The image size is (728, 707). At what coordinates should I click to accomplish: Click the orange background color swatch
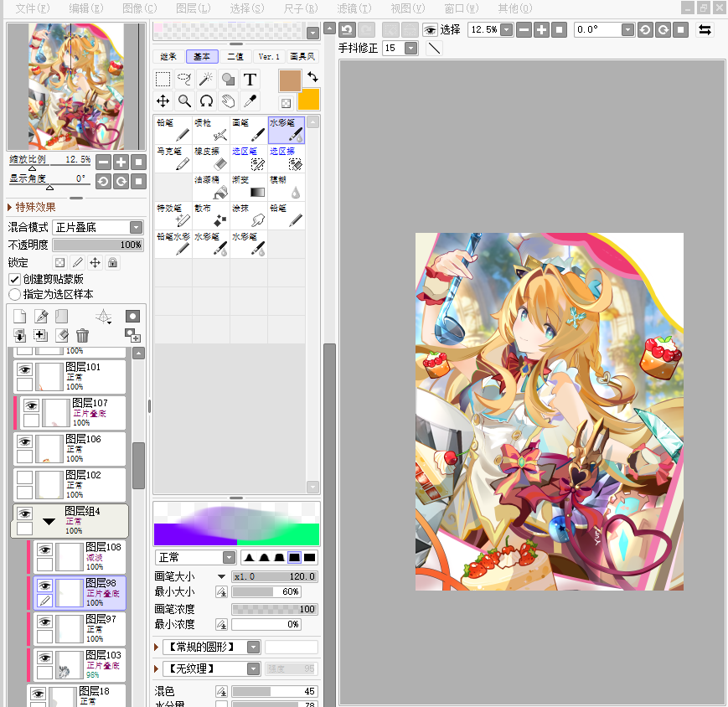(x=310, y=100)
